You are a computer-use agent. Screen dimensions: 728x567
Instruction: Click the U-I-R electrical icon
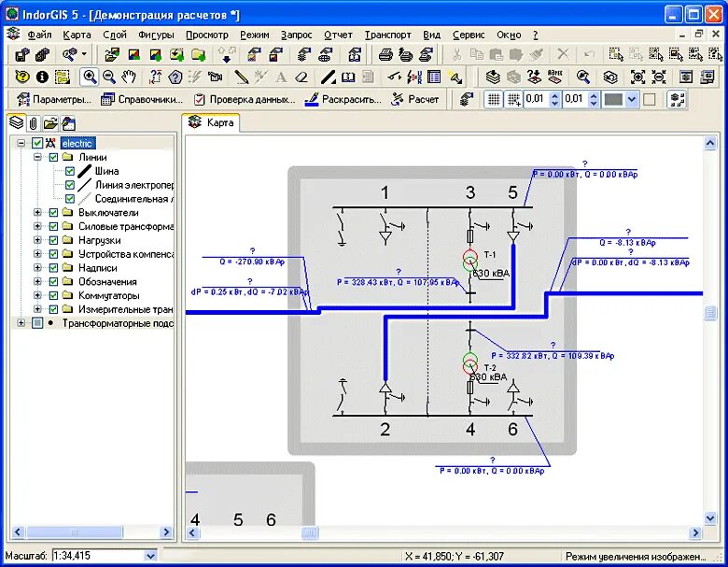414,77
